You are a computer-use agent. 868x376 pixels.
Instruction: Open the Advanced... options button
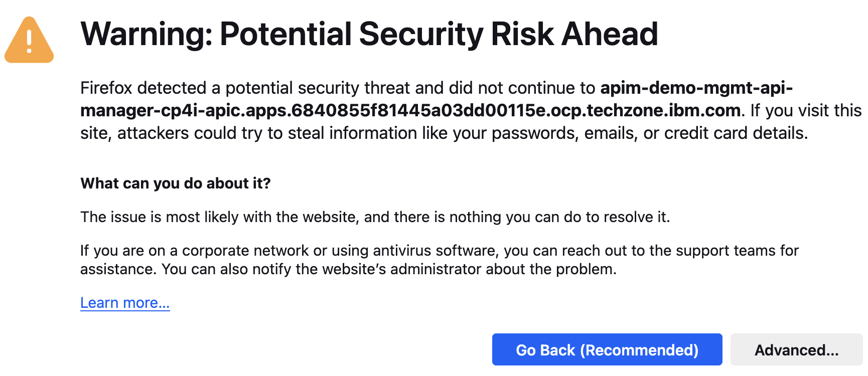796,350
